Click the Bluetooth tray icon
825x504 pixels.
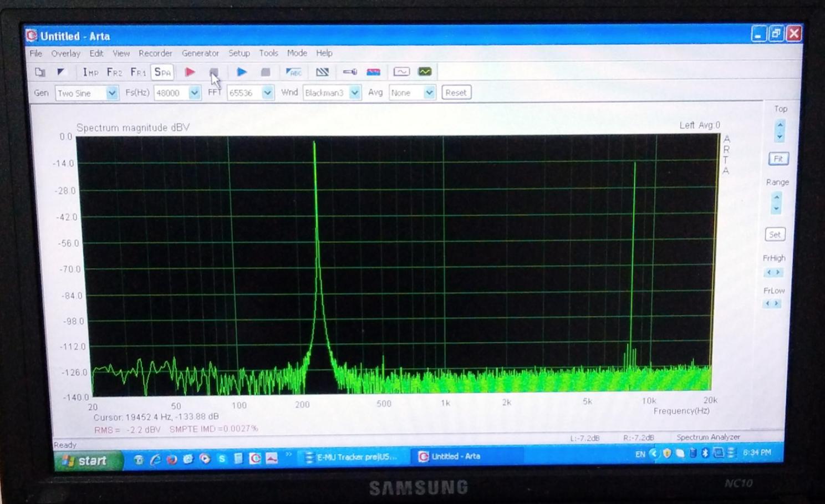pyautogui.click(x=705, y=453)
